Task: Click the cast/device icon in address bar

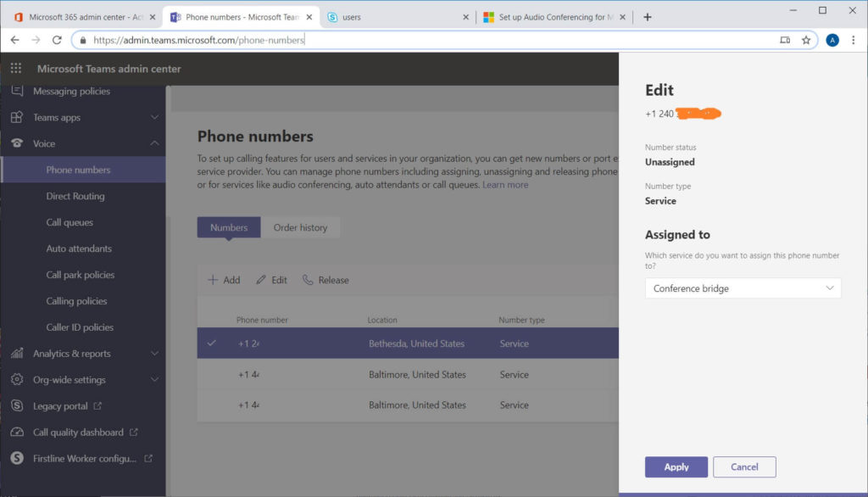Action: pos(785,40)
